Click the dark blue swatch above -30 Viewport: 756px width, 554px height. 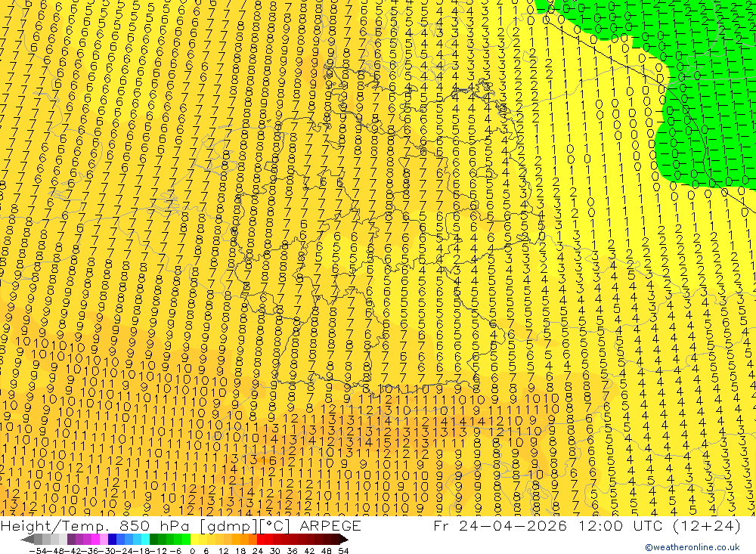(112, 540)
